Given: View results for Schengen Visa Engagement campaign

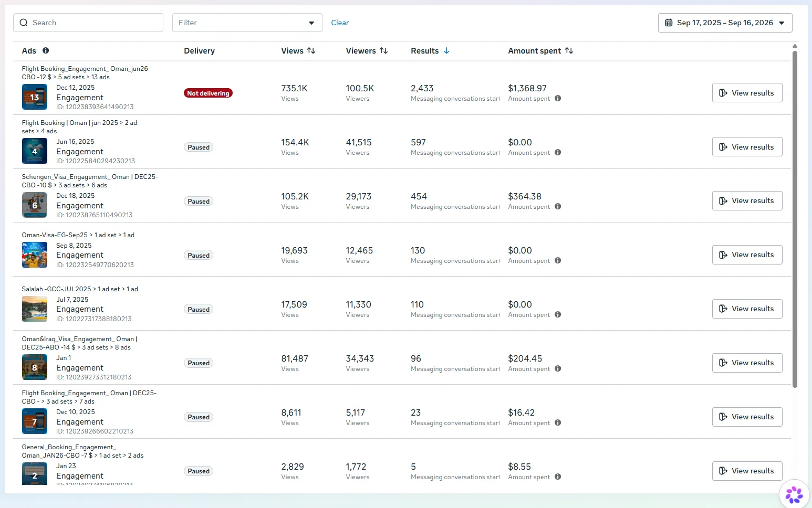Looking at the screenshot, I should click(747, 200).
